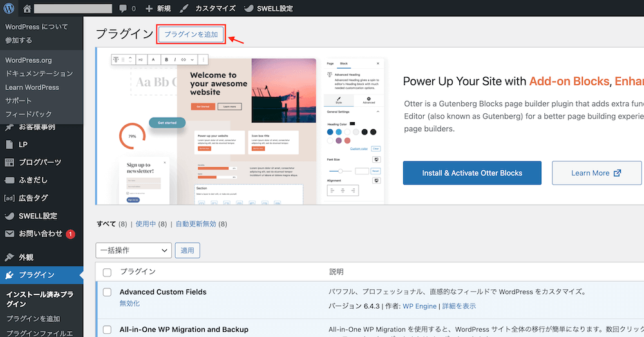Viewport: 644px width, 337px height.
Task: Click the 広告タグ [ad] icon
Action: 9,199
